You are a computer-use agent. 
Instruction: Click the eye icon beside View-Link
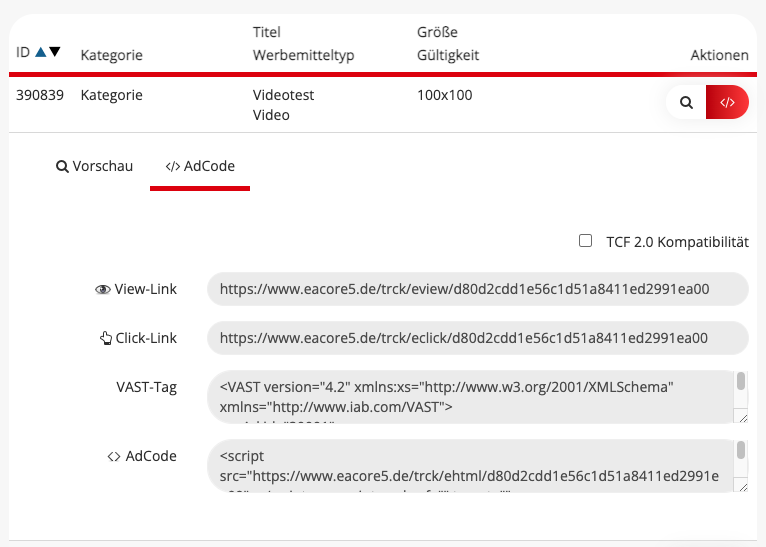[x=102, y=289]
